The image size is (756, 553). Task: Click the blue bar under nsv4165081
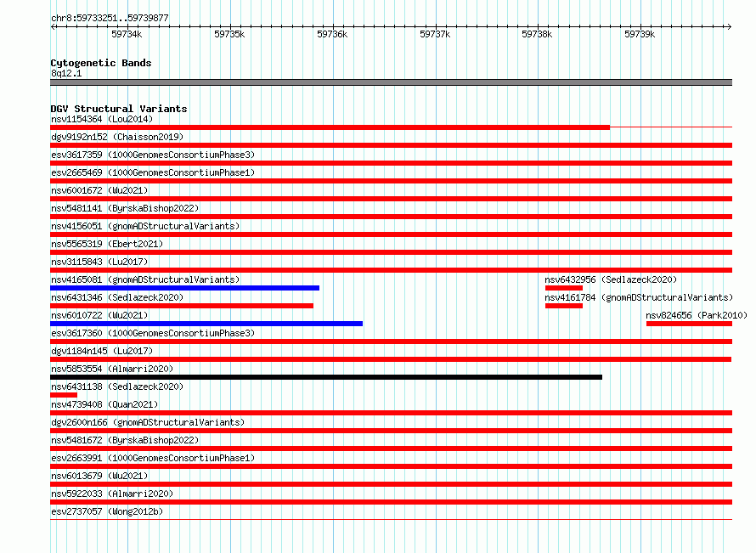tap(184, 288)
